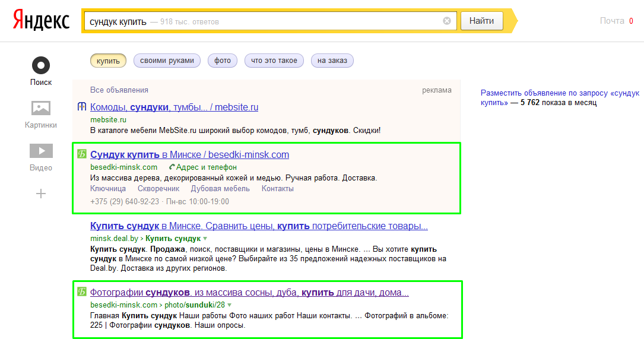
Task: Open Разместить объявление по запросу link
Action: point(560,98)
